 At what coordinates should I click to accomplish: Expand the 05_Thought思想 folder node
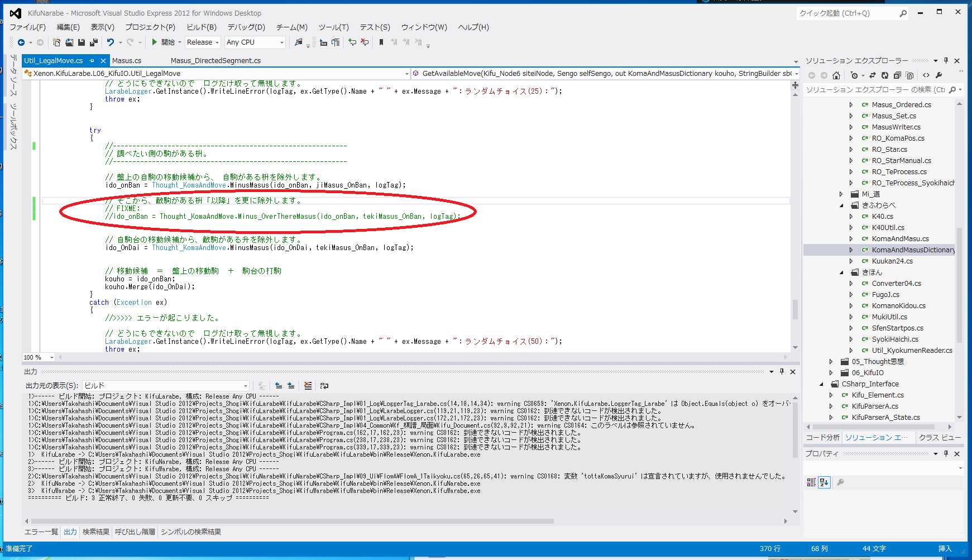[x=831, y=362]
